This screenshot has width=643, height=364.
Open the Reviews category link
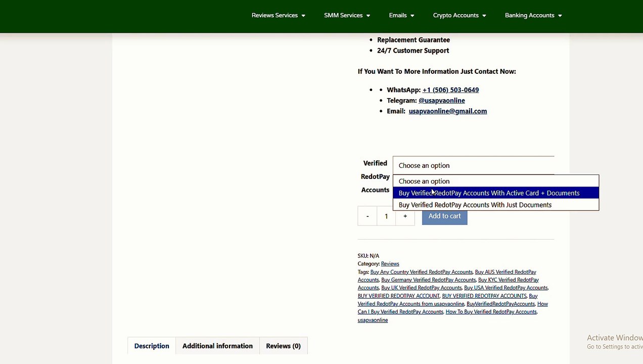pos(390,264)
